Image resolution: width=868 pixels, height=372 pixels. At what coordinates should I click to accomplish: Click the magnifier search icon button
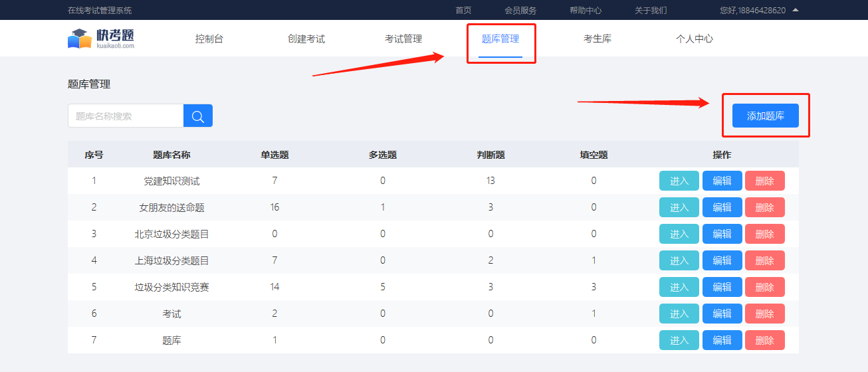(x=198, y=116)
